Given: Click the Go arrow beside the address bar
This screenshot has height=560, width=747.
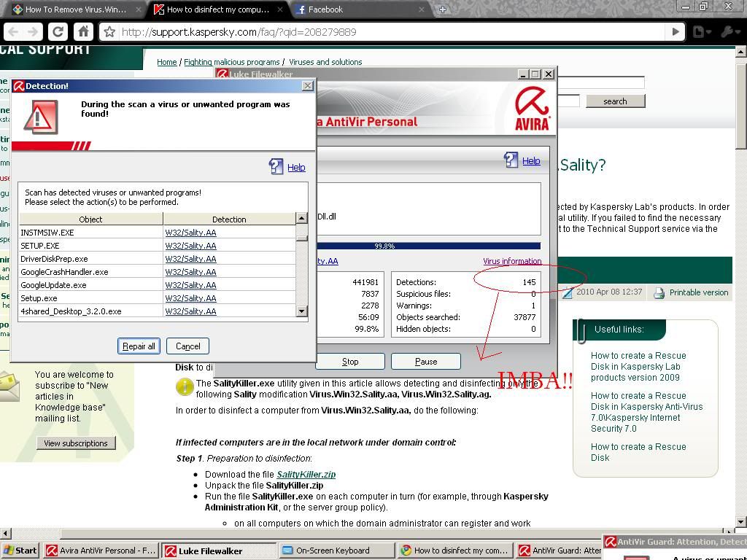Looking at the screenshot, I should pos(675,32).
